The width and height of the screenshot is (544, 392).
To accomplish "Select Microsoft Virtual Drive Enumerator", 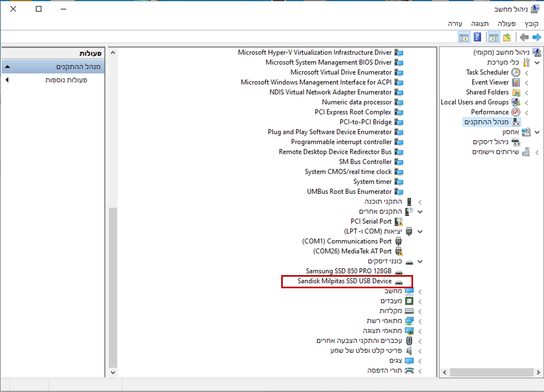I will pyautogui.click(x=341, y=72).
